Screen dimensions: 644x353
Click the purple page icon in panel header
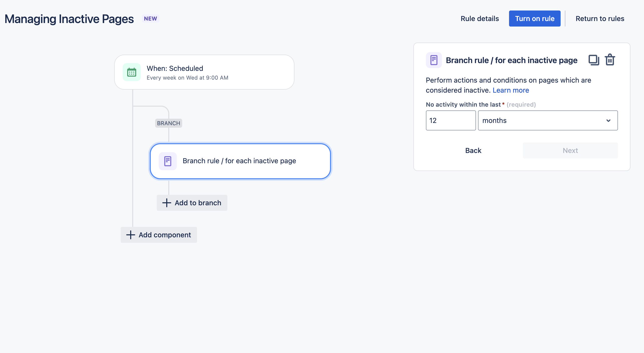click(434, 60)
